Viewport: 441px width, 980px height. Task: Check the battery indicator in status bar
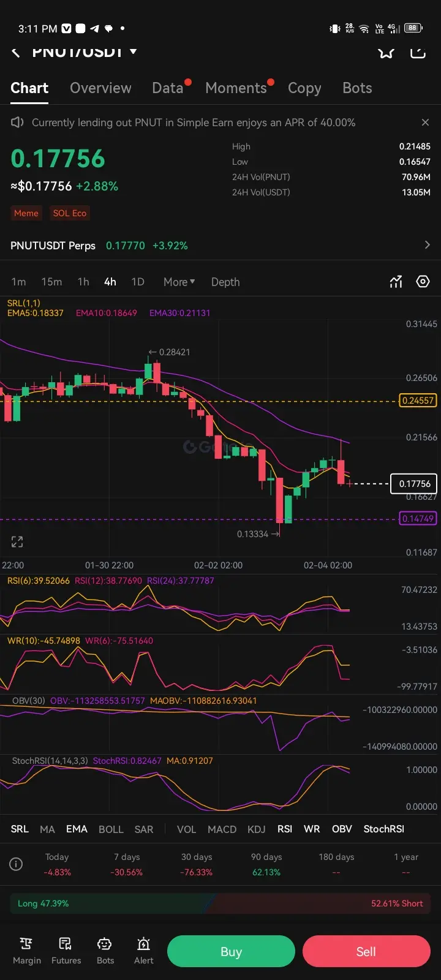click(x=413, y=28)
